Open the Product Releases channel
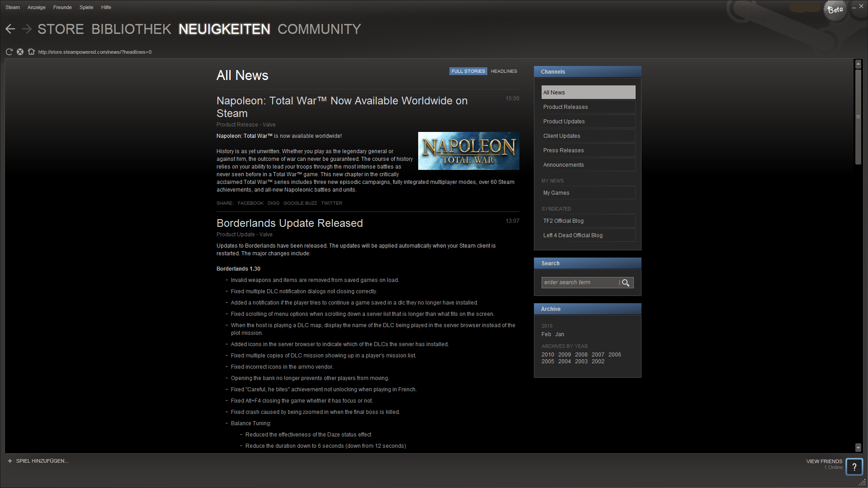Image resolution: width=868 pixels, height=488 pixels. click(588, 107)
